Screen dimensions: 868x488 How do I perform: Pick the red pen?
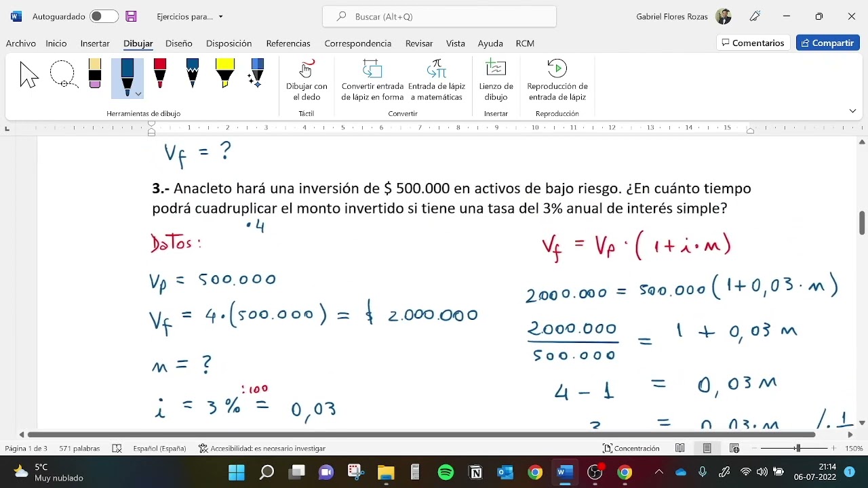coord(160,74)
